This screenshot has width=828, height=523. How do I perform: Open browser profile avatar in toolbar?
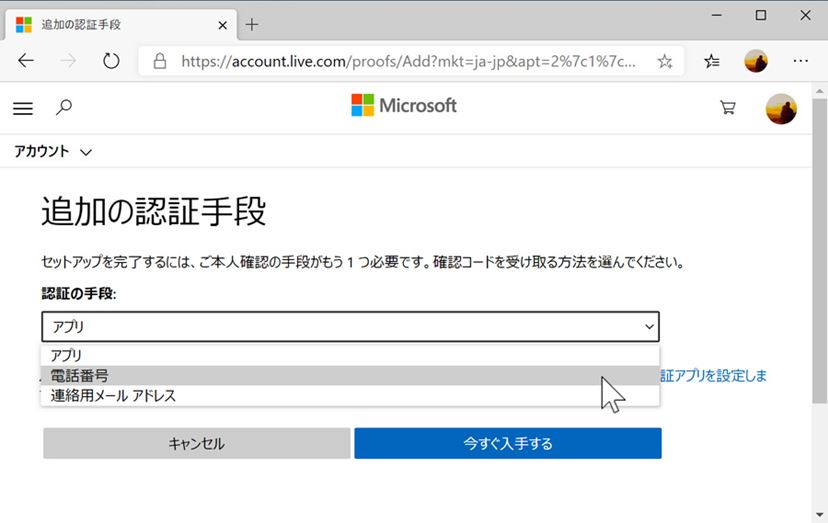click(756, 61)
